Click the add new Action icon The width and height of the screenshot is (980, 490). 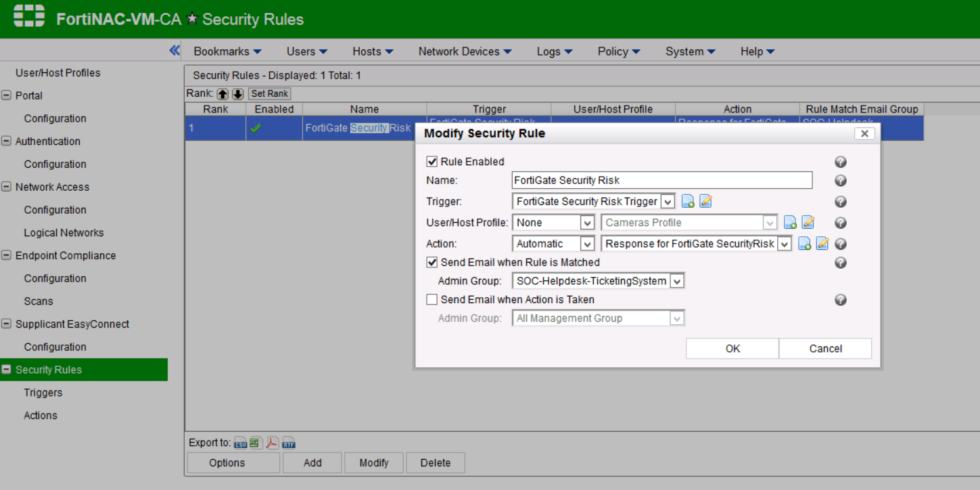click(804, 244)
